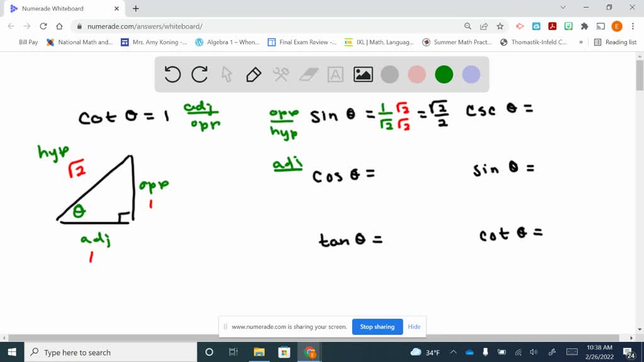The width and height of the screenshot is (644, 362).
Task: Open the shapes tool on the whiteboard toolbar
Action: [280, 74]
